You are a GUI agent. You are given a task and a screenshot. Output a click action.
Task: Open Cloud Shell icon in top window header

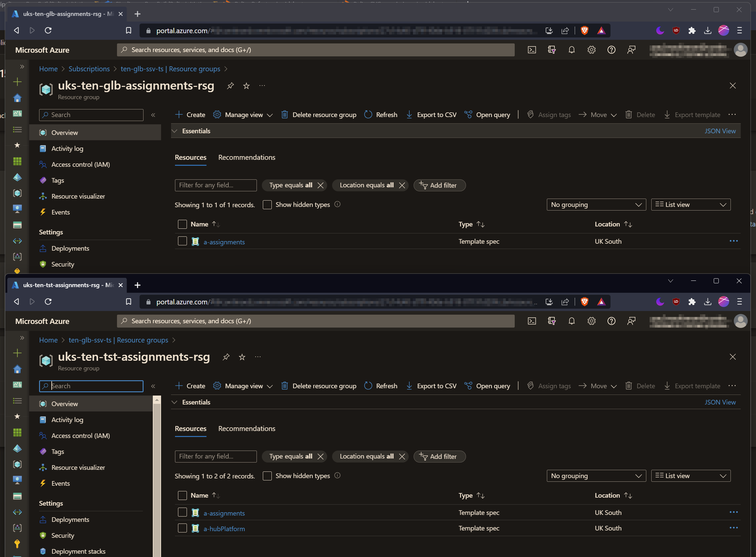coord(532,50)
